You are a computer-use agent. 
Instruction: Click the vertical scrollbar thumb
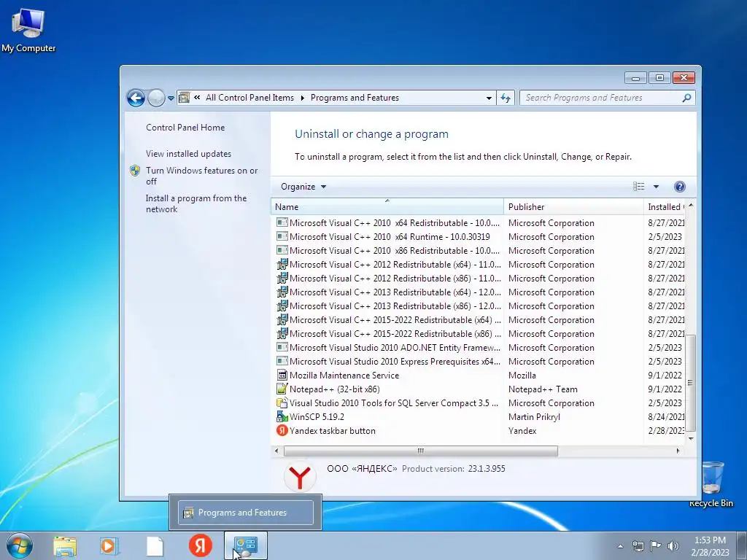pyautogui.click(x=690, y=382)
